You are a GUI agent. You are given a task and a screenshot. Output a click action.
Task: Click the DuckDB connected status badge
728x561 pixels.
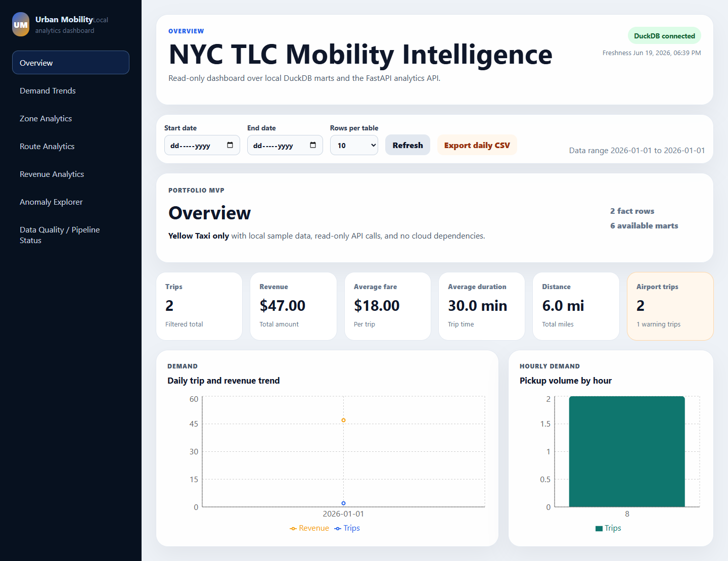click(664, 36)
